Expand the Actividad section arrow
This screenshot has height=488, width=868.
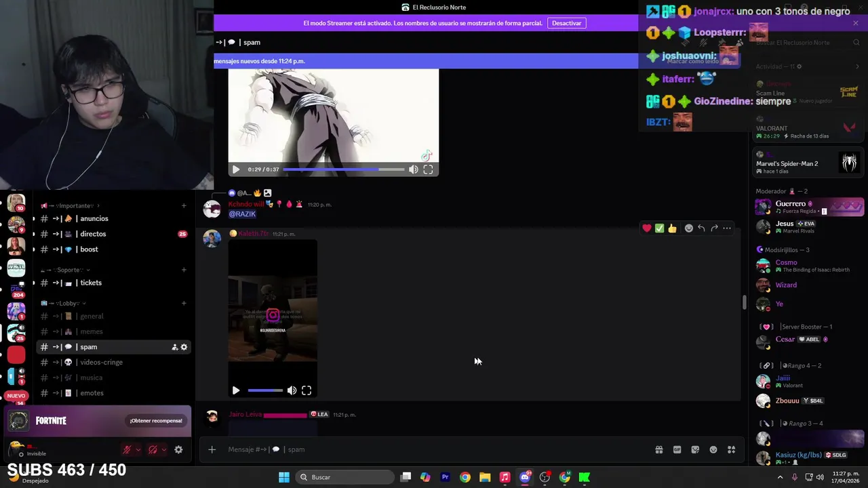coord(857,66)
